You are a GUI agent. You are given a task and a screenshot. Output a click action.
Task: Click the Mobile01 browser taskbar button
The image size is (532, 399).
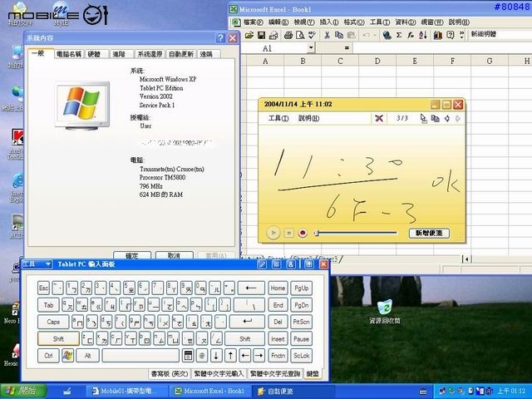[127, 392]
